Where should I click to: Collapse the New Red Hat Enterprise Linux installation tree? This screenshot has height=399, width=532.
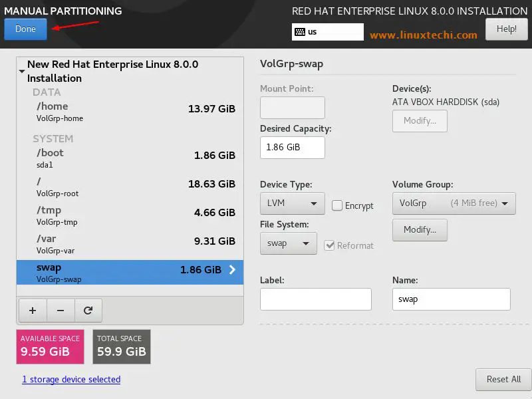(22, 71)
